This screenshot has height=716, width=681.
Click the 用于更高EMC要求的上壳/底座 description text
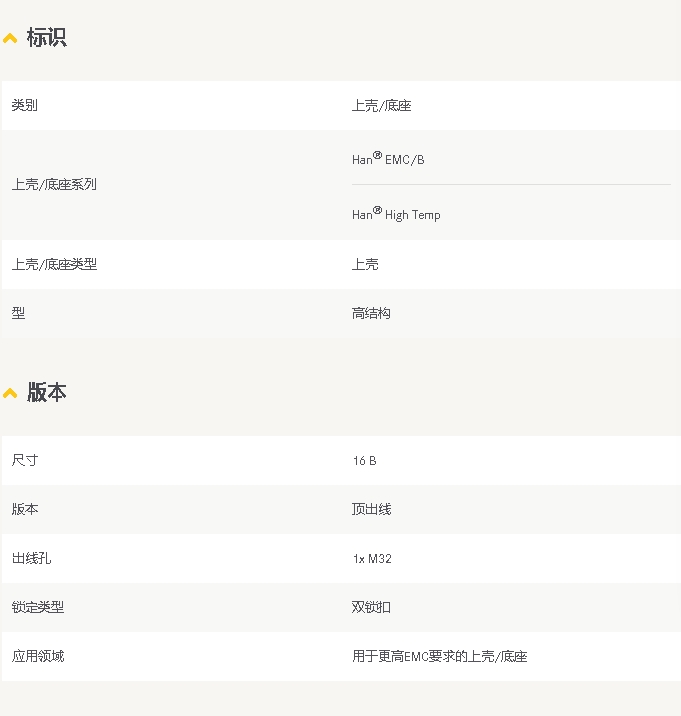(439, 656)
